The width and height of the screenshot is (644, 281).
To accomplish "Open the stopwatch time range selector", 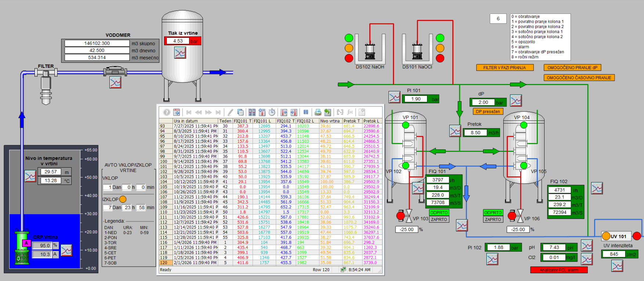I will [272, 112].
